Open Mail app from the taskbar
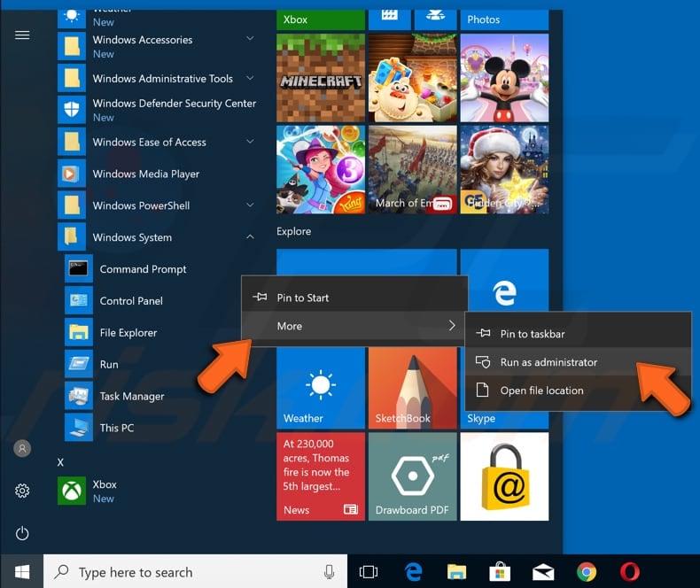 tap(543, 572)
